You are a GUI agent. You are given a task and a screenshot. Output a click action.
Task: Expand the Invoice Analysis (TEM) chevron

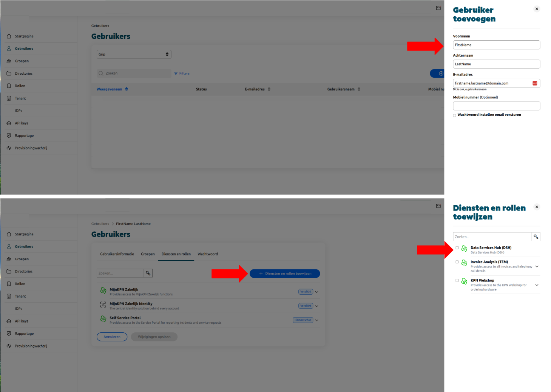[x=537, y=266]
